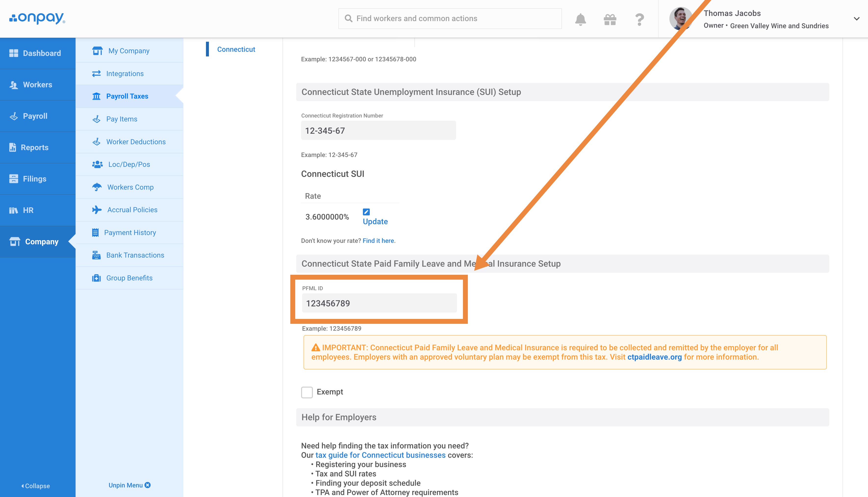Focus the Find workers search field

point(450,18)
